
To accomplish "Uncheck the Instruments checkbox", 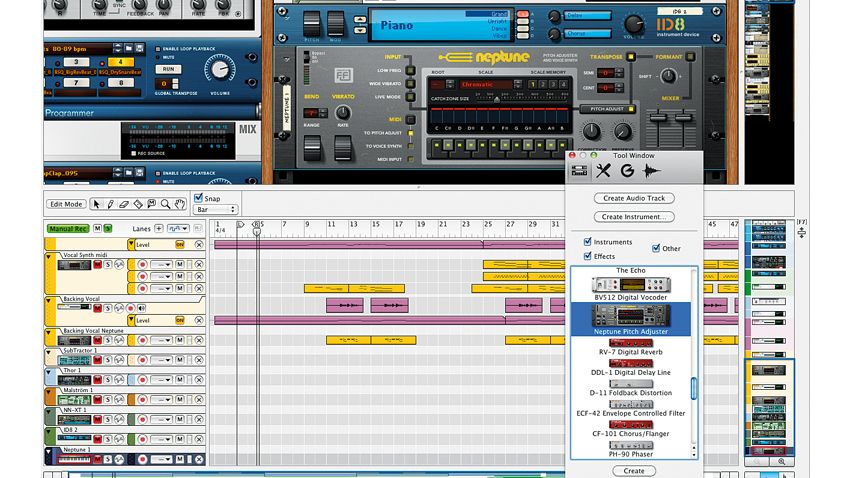I will [x=588, y=241].
